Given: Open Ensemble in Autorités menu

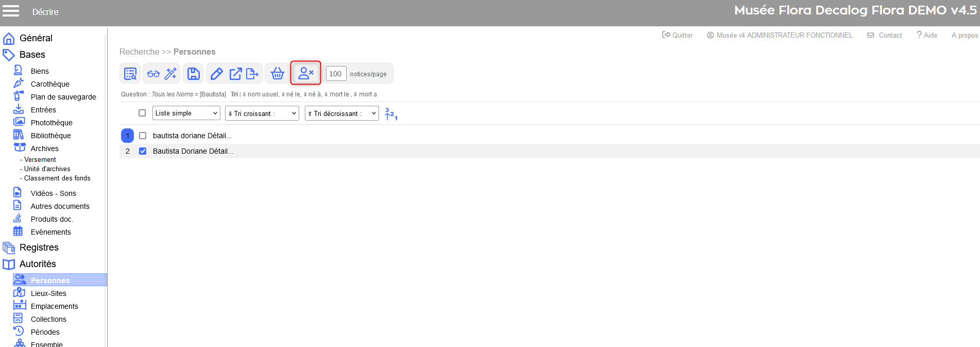Looking at the screenshot, I should tap(47, 344).
